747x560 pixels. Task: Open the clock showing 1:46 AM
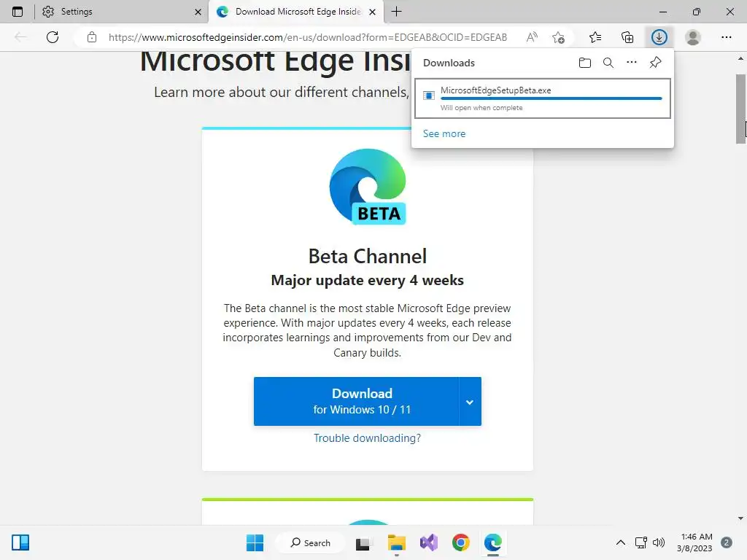pos(694,542)
